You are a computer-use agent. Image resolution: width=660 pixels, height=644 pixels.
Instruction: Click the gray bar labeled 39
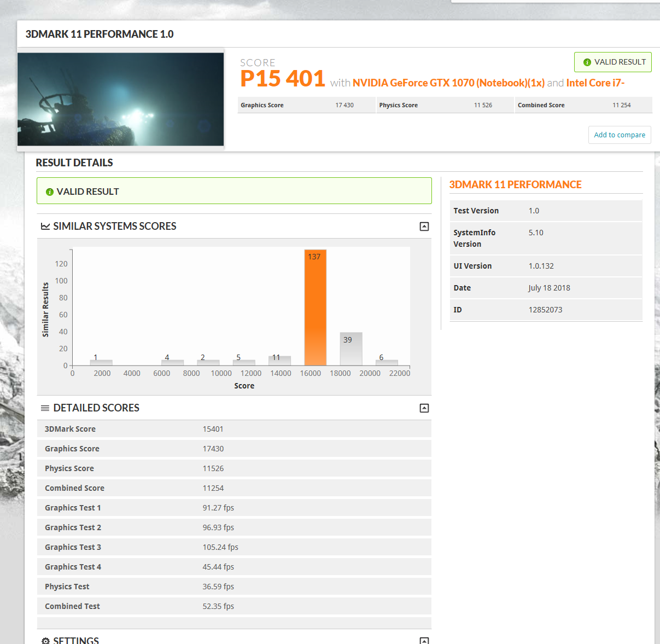(x=351, y=349)
